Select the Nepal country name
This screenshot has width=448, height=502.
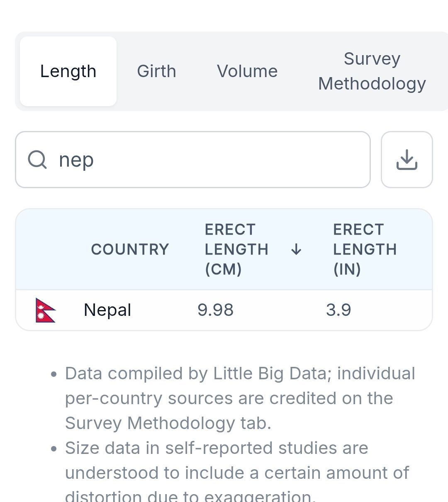coord(107,310)
